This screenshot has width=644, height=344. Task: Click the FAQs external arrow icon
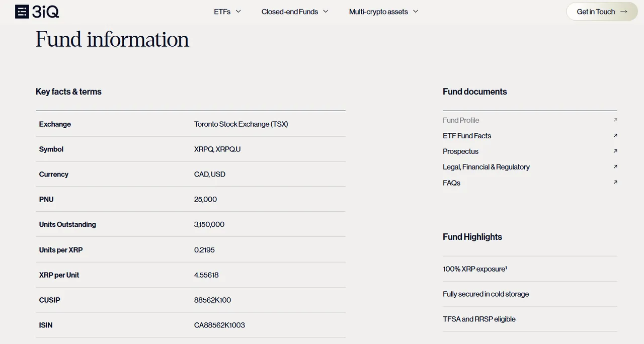click(x=615, y=182)
